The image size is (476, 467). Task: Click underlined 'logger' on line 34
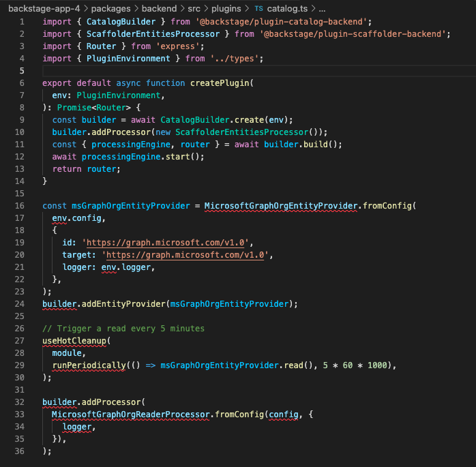[77, 427]
